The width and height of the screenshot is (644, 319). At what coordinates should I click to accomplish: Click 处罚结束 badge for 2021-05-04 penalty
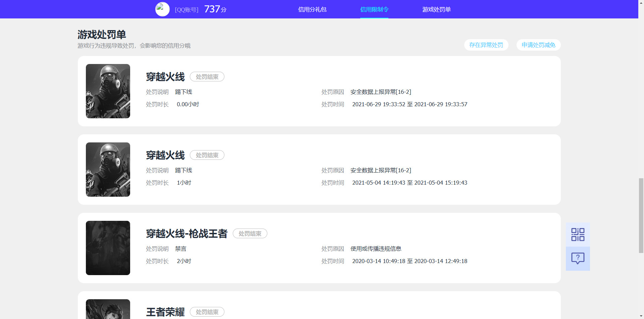207,155
